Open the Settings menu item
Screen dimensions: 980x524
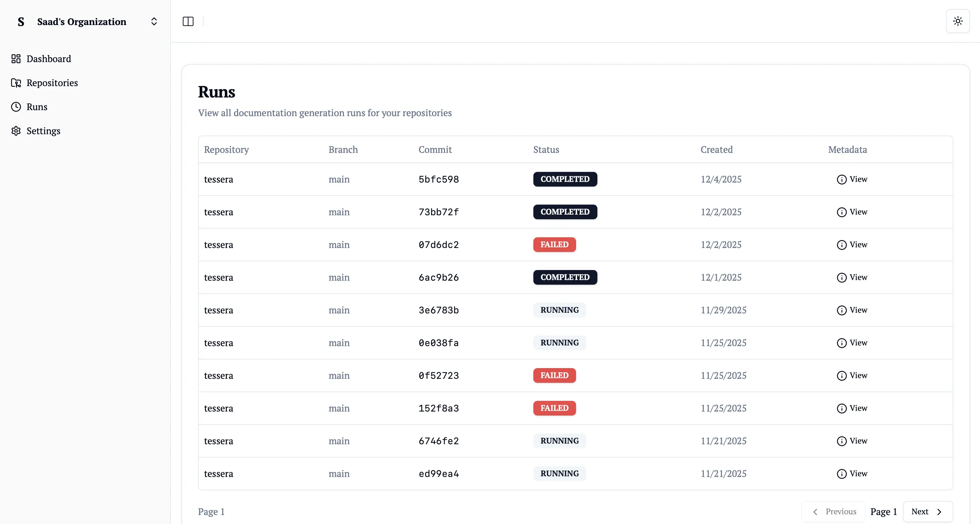click(x=43, y=130)
